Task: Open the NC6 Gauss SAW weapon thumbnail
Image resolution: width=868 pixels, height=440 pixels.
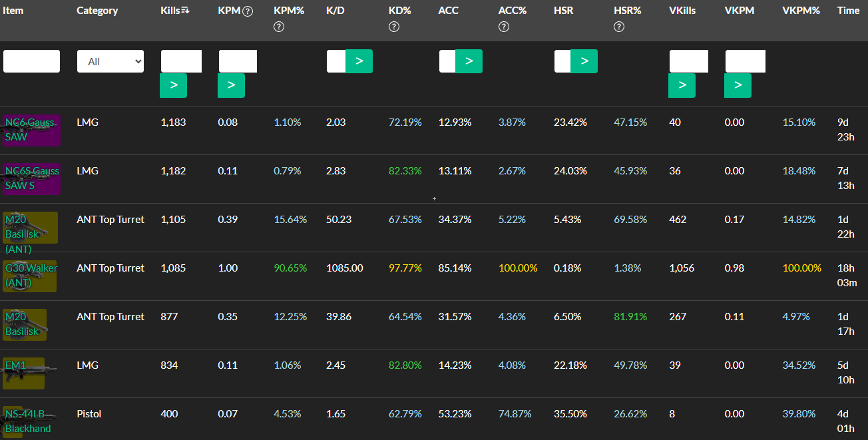Action: (31, 130)
